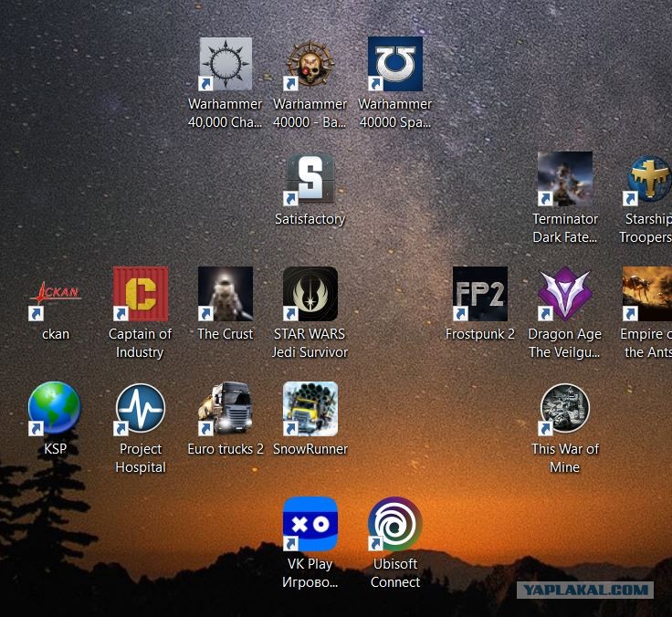
Task: Open the Terminator Dark Fate shortcut icon
Action: (x=565, y=179)
